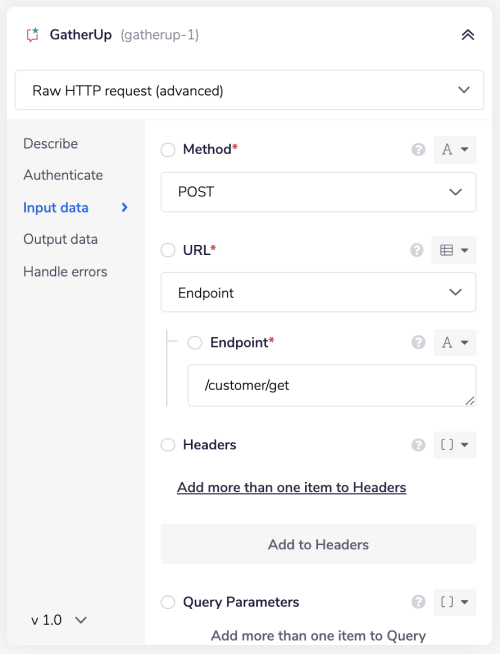Open the POST method dropdown
This screenshot has height=654, width=500.
(x=318, y=192)
